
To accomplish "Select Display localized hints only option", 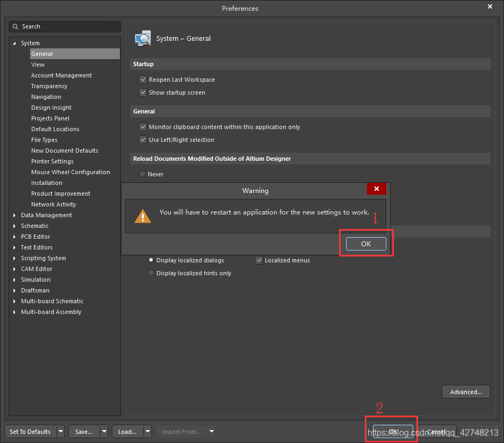I will coord(151,273).
